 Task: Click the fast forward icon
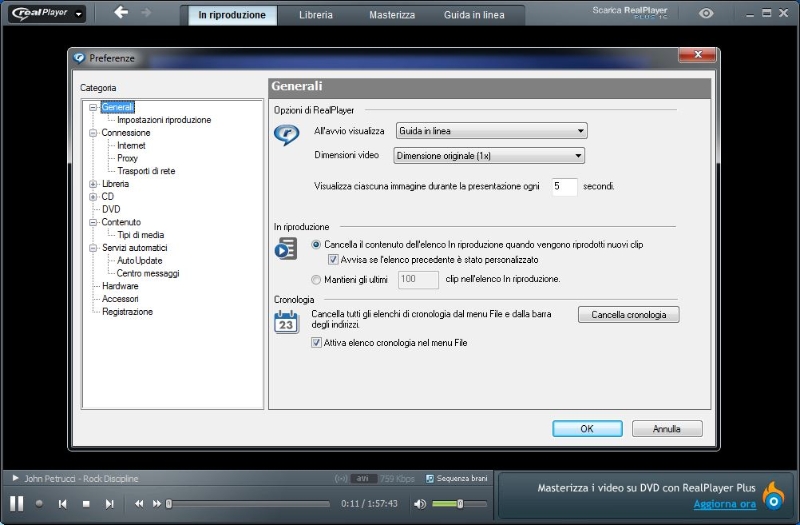(157, 503)
